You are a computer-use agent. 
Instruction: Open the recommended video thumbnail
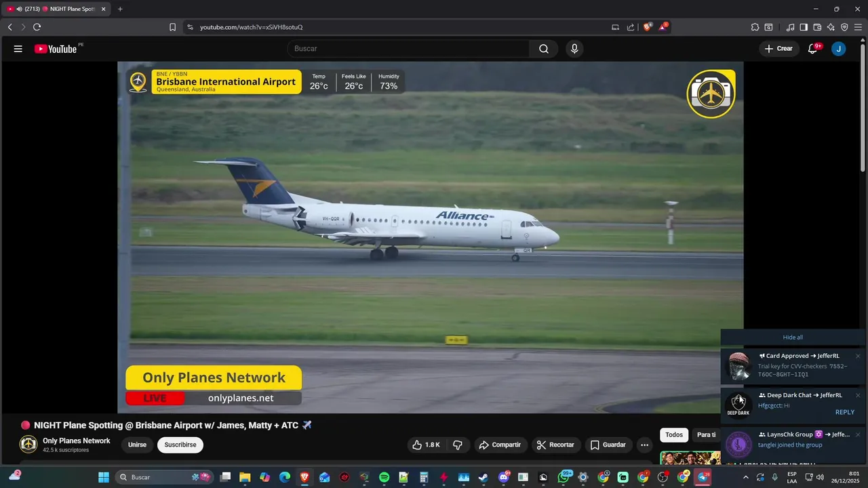(x=690, y=458)
